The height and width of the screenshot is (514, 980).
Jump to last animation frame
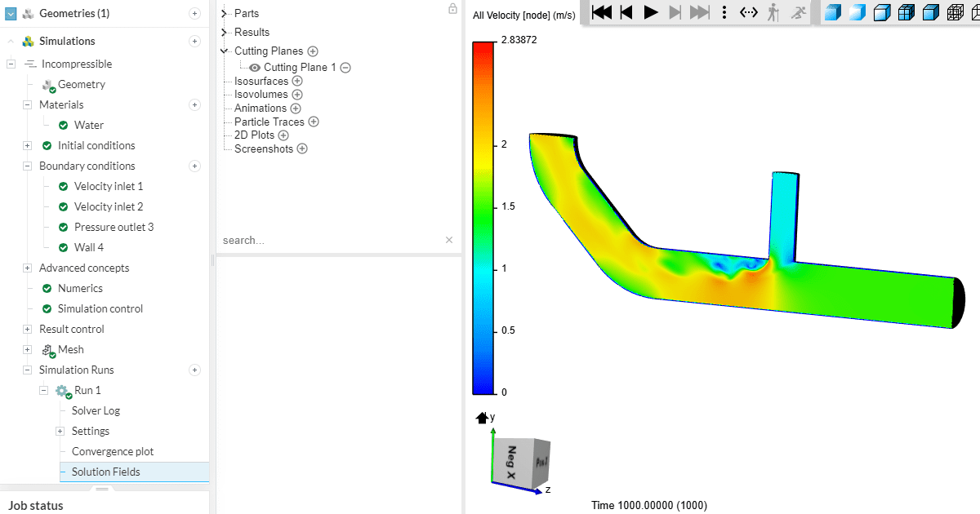coord(700,12)
